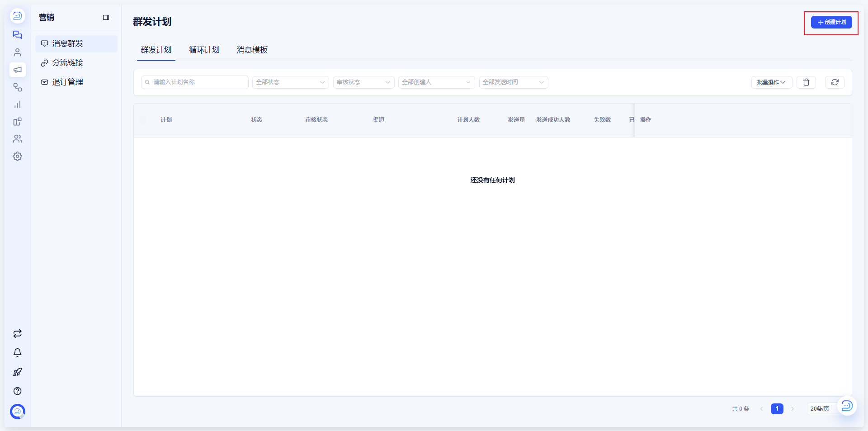
Task: Open the workflow automation icon in sidebar
Action: point(18,87)
